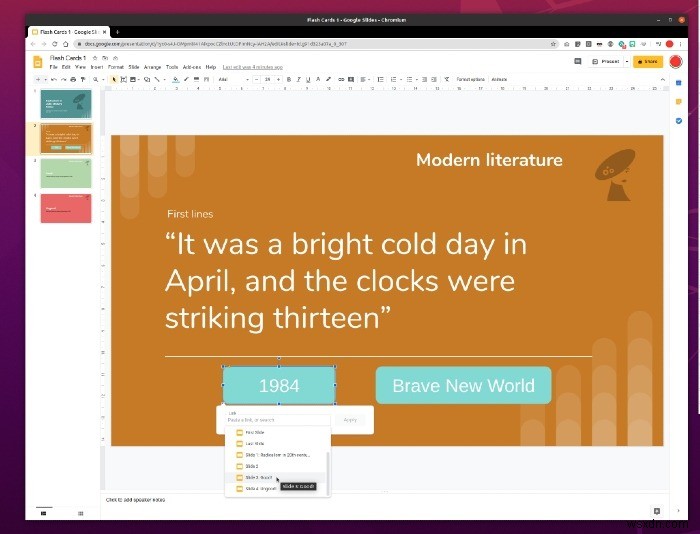Choose Slide 2 in link list

coord(276,466)
